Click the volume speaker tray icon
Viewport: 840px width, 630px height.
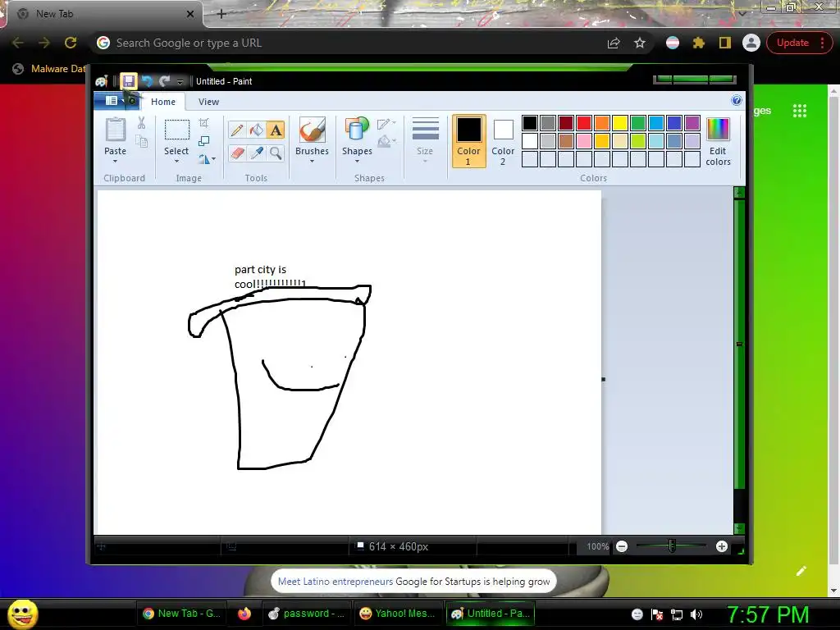(x=696, y=614)
